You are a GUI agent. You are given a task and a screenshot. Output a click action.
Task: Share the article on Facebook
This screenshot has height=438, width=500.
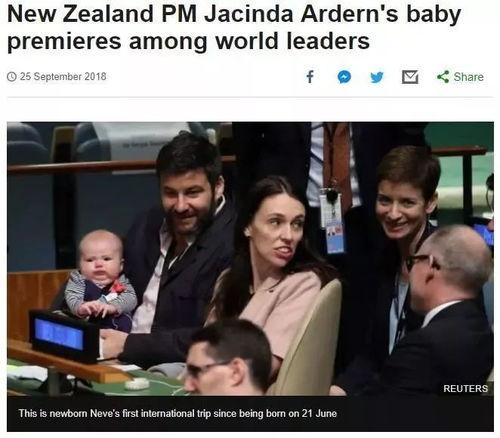click(310, 77)
